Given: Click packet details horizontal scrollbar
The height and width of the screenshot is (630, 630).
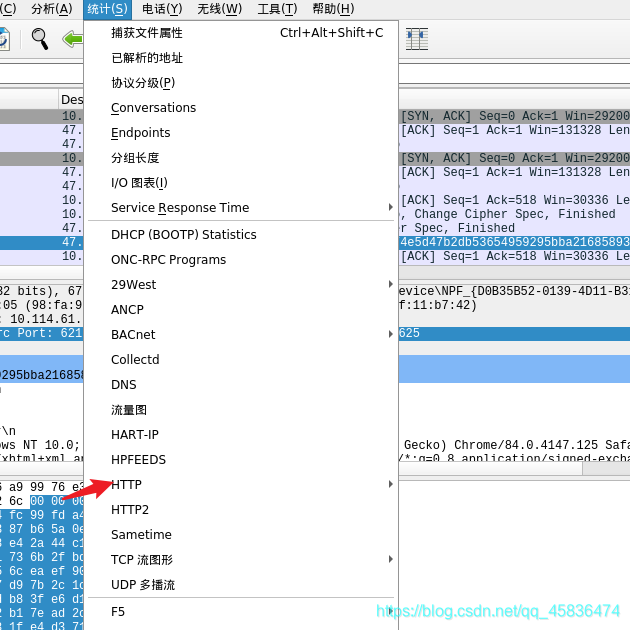Looking at the screenshot, I should click(490, 468).
